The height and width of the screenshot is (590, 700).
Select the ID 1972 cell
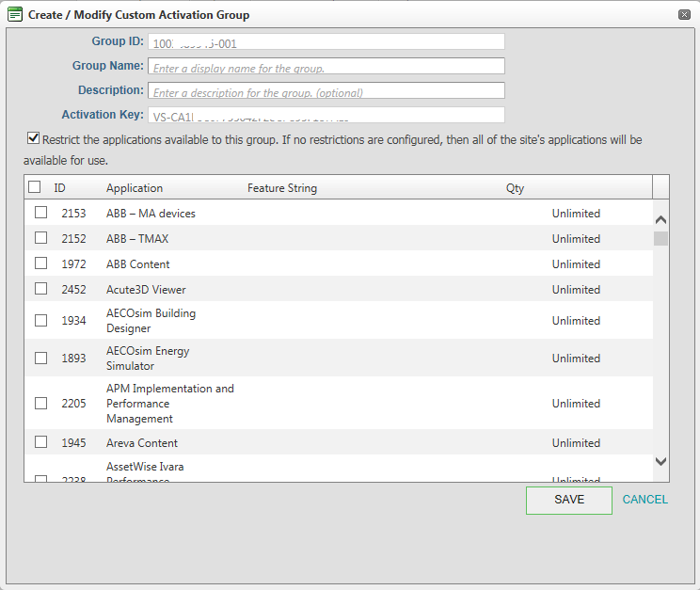[x=73, y=264]
